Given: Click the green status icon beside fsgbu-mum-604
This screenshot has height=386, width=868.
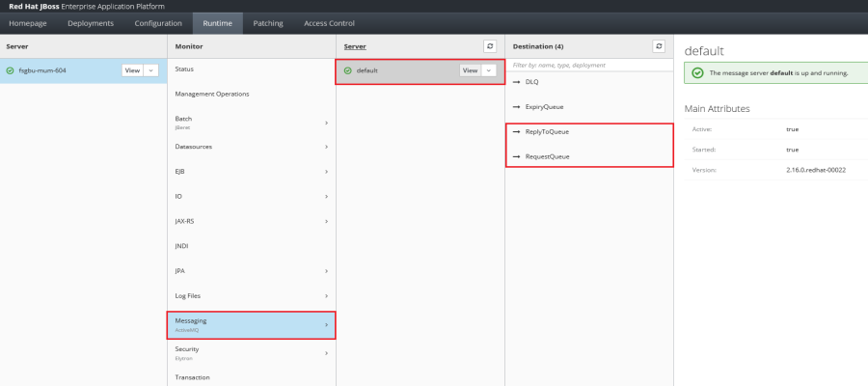Looking at the screenshot, I should coord(10,70).
